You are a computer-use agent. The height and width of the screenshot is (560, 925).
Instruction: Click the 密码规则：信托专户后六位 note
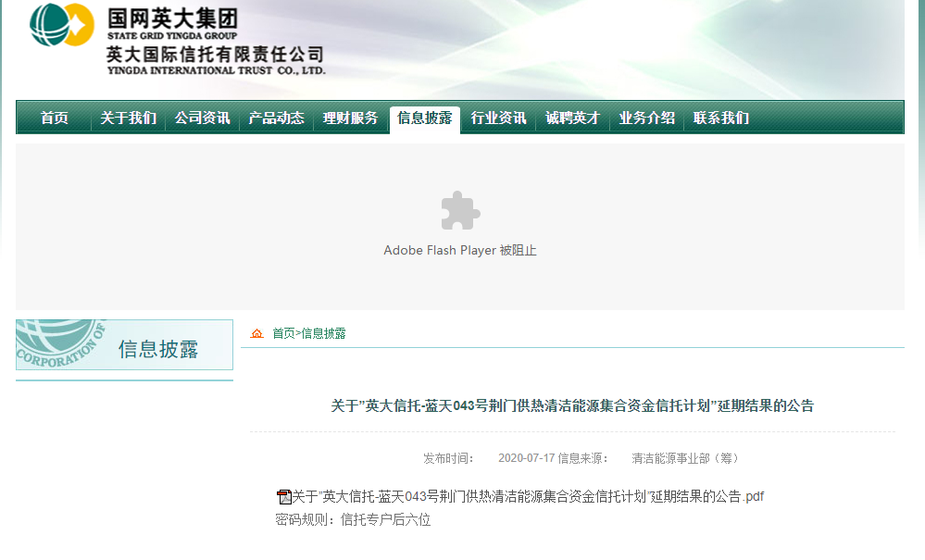coord(353,520)
